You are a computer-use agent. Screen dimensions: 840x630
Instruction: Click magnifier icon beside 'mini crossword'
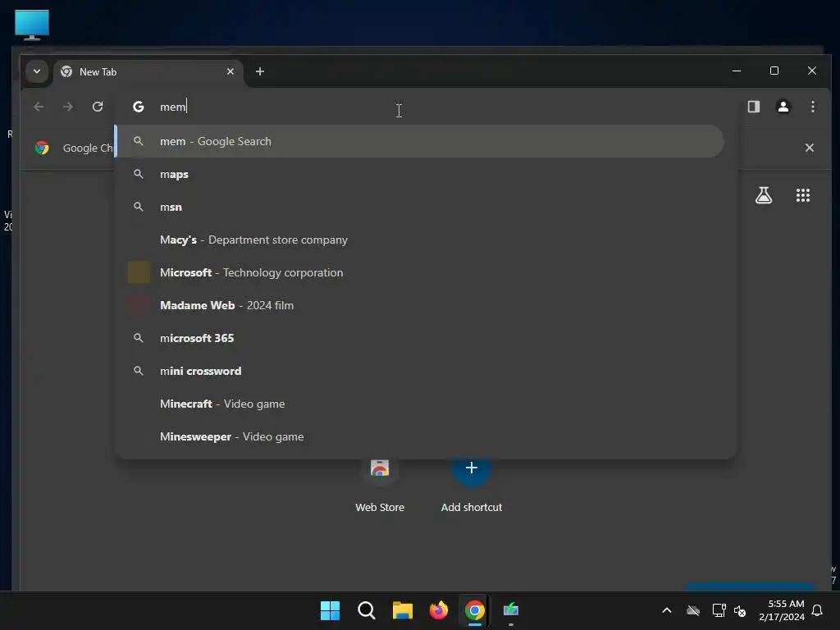tap(138, 371)
